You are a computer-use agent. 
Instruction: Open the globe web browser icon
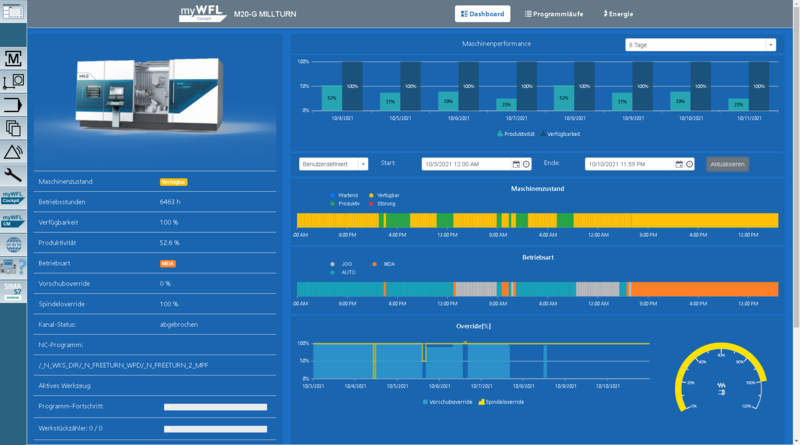13,244
